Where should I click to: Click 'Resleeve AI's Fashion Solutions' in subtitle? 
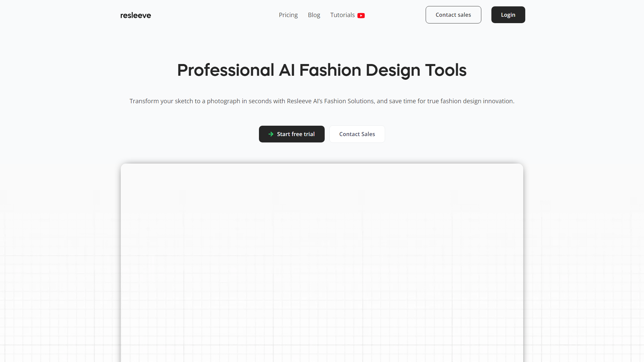(330, 101)
